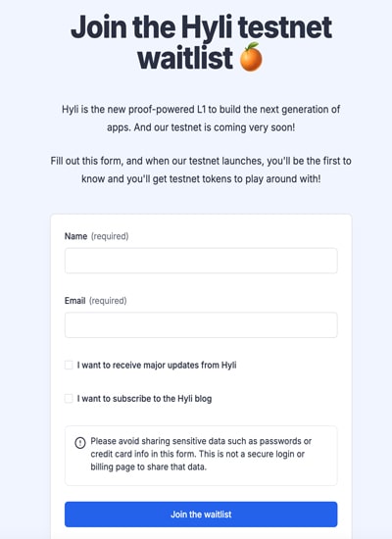This screenshot has width=392, height=539.
Task: Focus the Name input field
Action: 201,261
